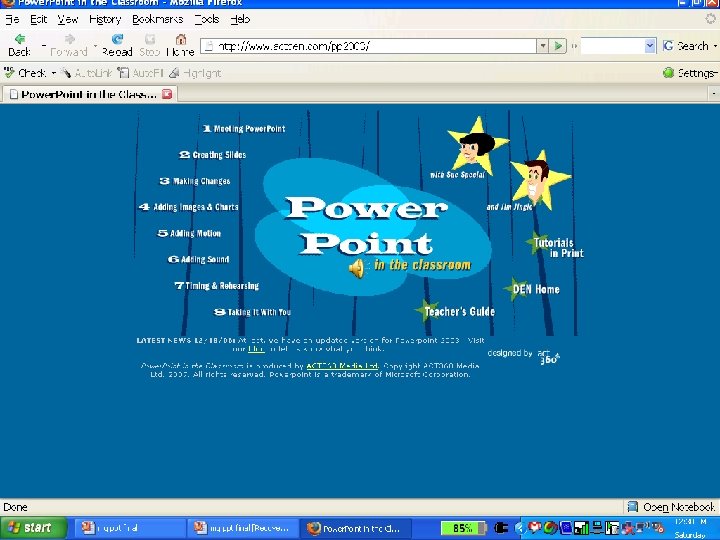Open the Start menu
The height and width of the screenshot is (540, 720).
tap(32, 528)
